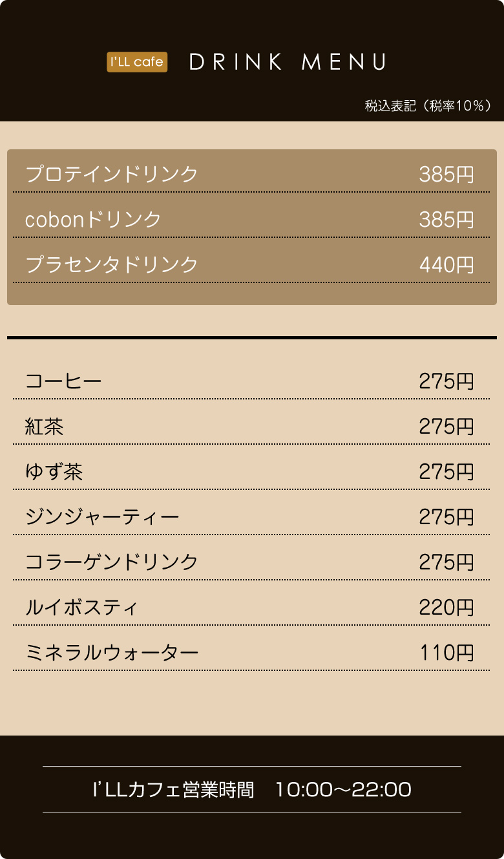The width and height of the screenshot is (504, 859).
Task: Select the プラセンタドリンク menu item
Action: coord(251,264)
